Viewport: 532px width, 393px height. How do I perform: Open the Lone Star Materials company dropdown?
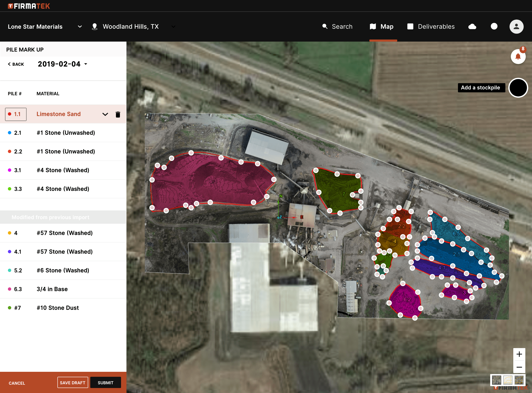pyautogui.click(x=45, y=27)
